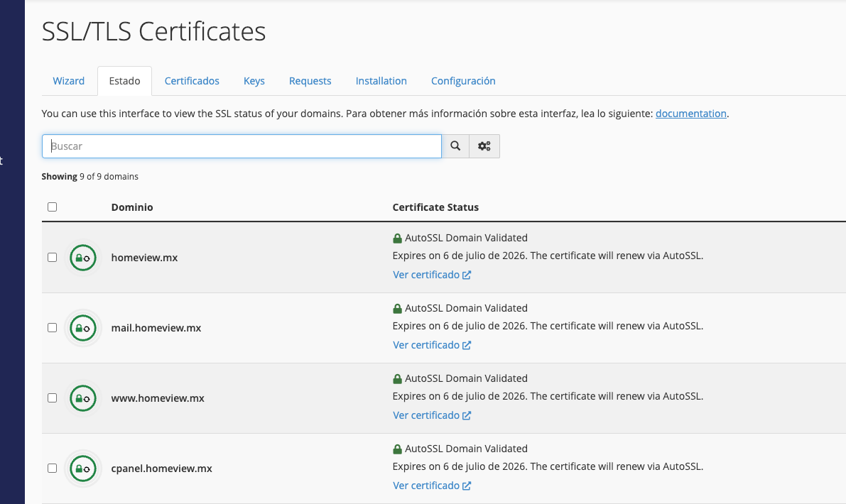
Task: Focus the Buscar search field
Action: tap(242, 146)
